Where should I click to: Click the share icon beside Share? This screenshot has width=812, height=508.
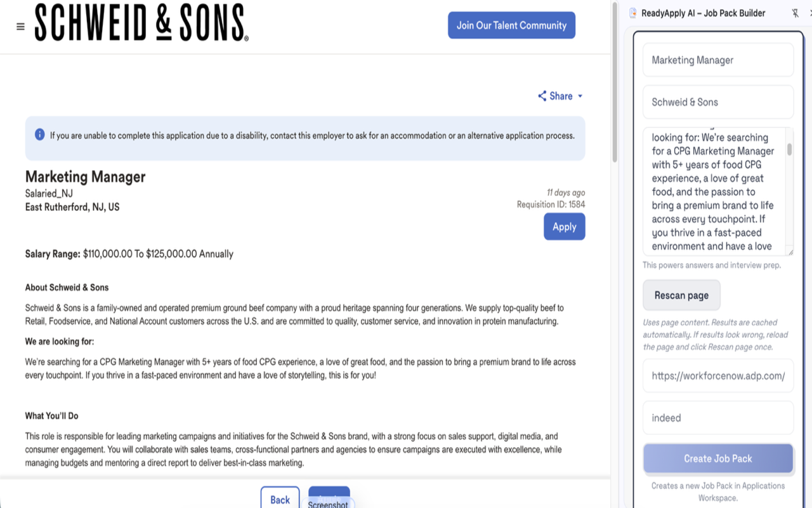point(542,96)
